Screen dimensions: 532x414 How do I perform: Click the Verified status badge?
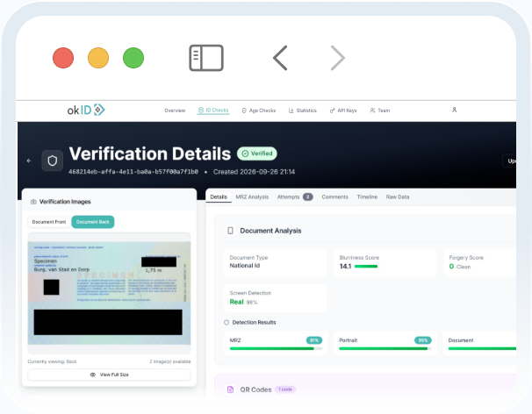257,153
